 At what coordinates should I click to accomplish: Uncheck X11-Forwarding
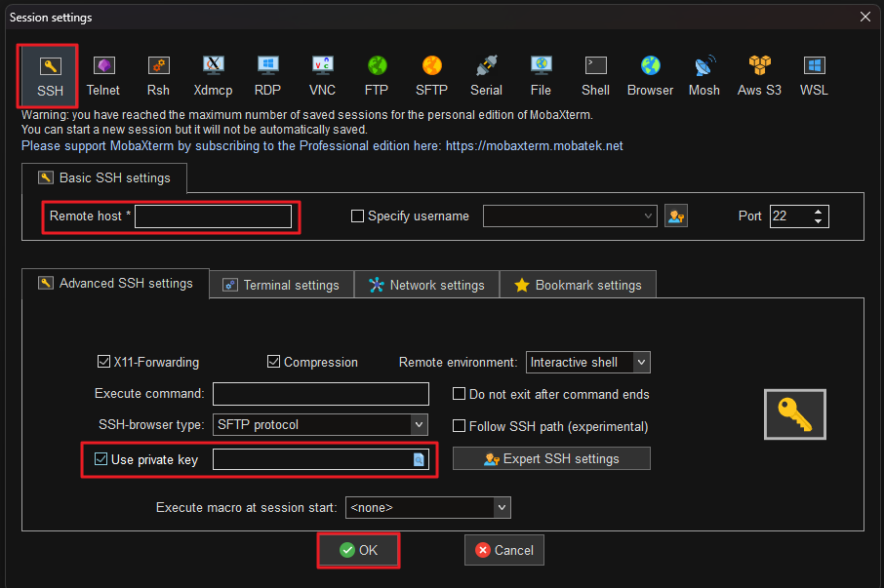pyautogui.click(x=103, y=362)
